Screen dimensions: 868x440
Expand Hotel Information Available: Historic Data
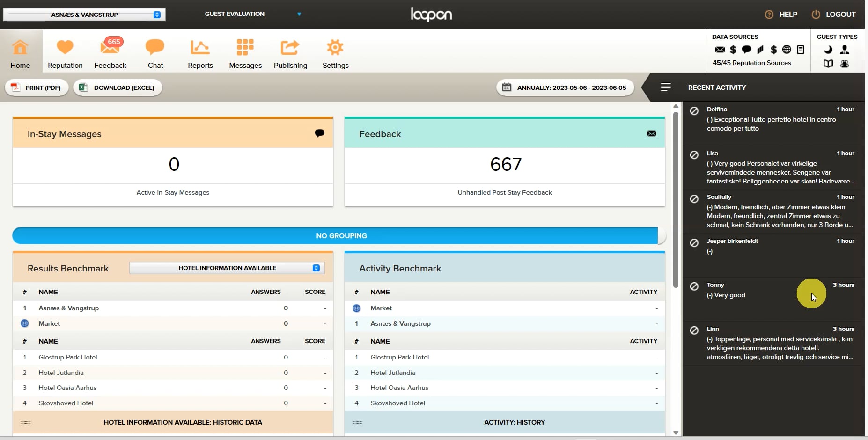point(173,422)
